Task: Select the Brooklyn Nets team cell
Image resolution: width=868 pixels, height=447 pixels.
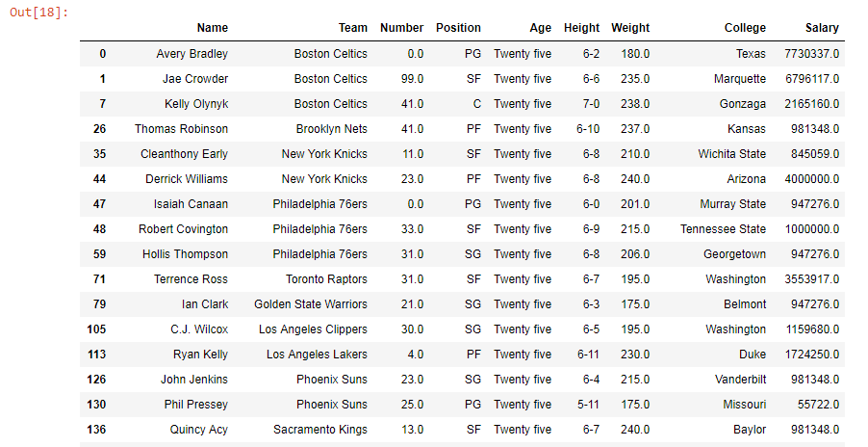Action: tap(331, 129)
